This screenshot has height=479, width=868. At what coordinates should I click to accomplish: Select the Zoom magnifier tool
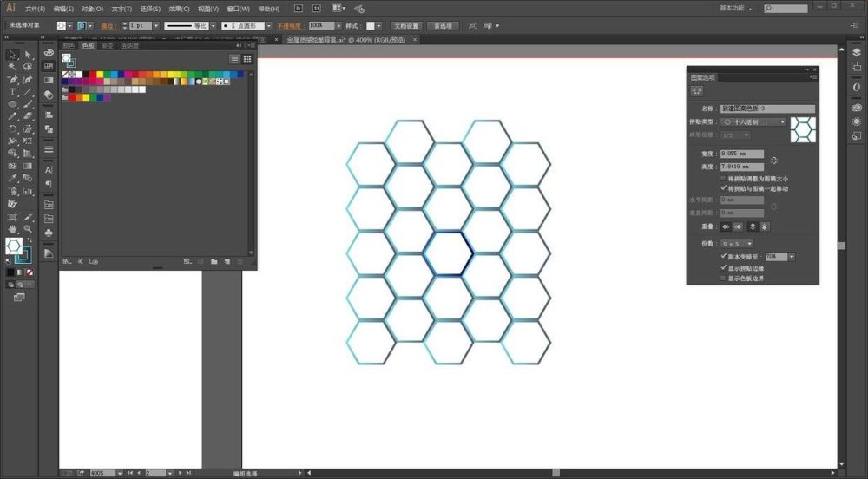(28, 229)
